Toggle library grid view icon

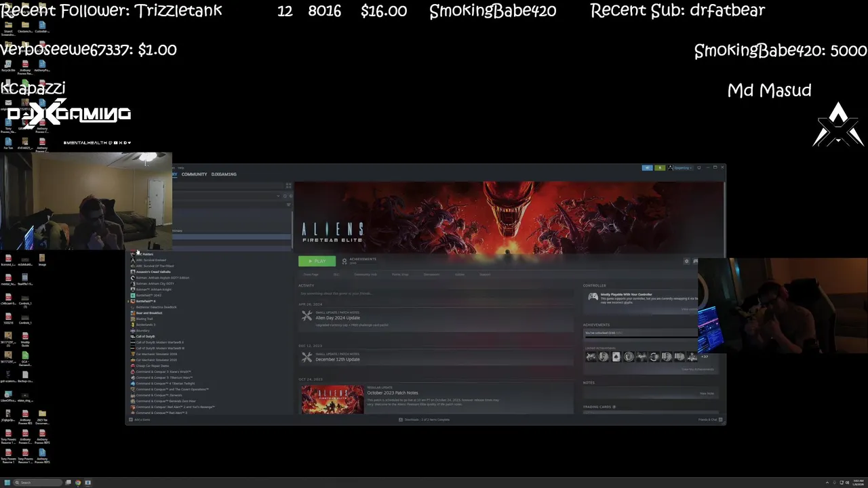pos(288,185)
